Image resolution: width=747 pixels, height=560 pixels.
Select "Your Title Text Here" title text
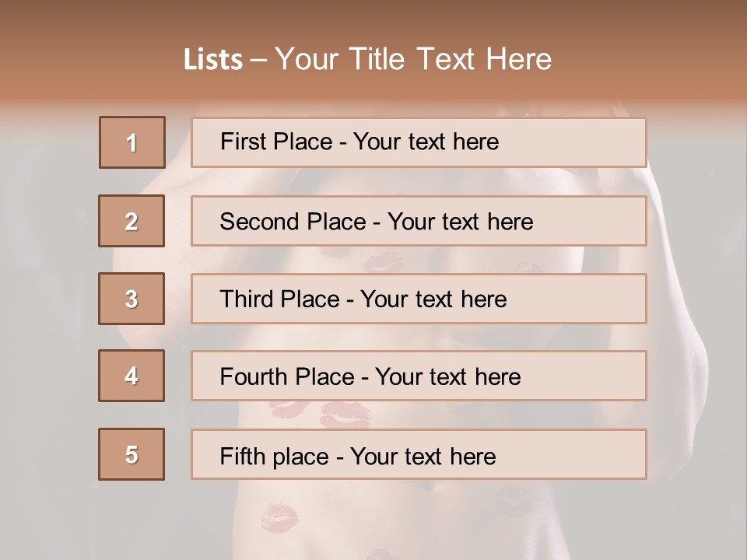[x=413, y=59]
